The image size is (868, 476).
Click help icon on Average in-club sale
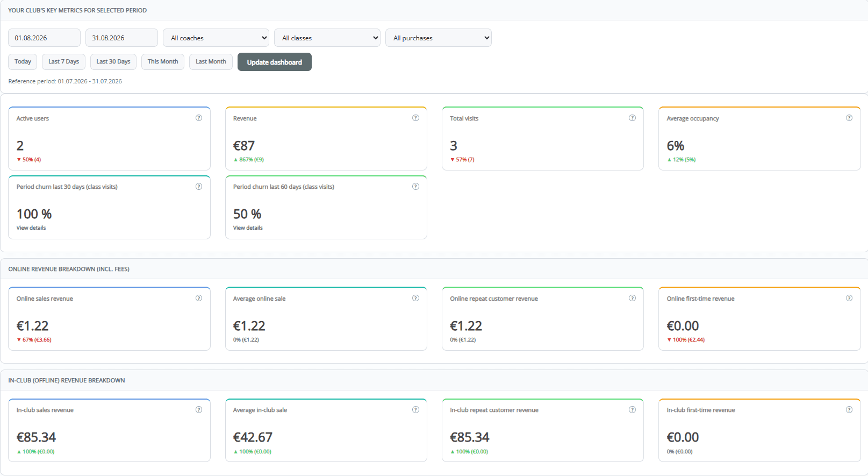[x=415, y=410]
